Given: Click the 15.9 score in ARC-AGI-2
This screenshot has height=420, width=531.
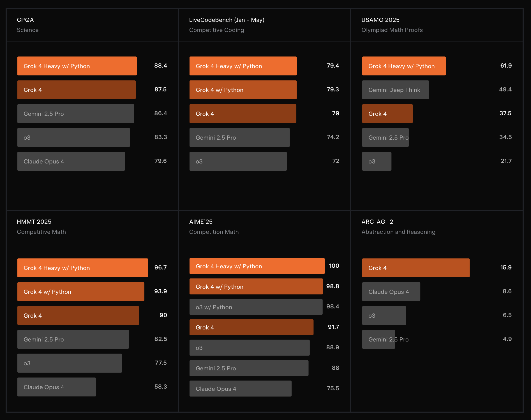Looking at the screenshot, I should click(506, 267).
